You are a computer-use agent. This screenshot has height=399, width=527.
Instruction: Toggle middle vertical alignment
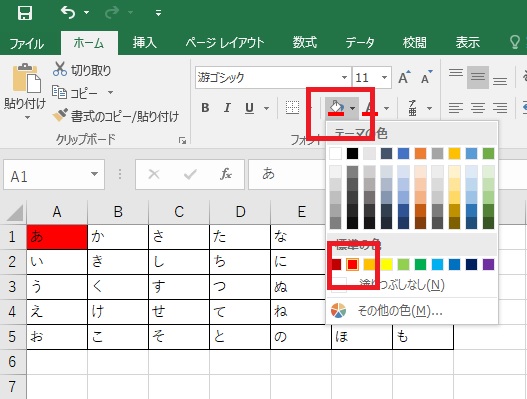point(478,77)
